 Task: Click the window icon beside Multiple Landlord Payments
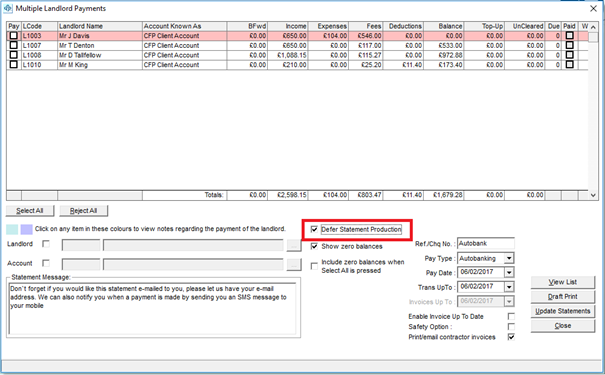8,8
